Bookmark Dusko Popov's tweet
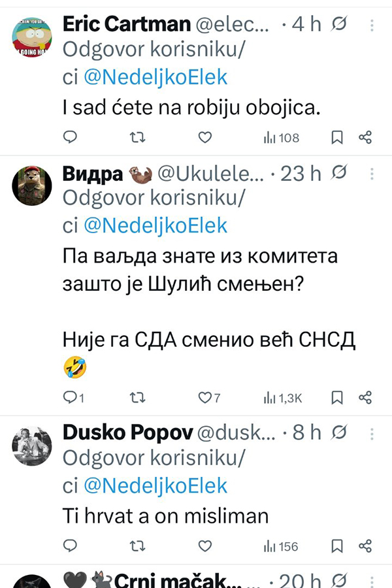 pyautogui.click(x=337, y=546)
